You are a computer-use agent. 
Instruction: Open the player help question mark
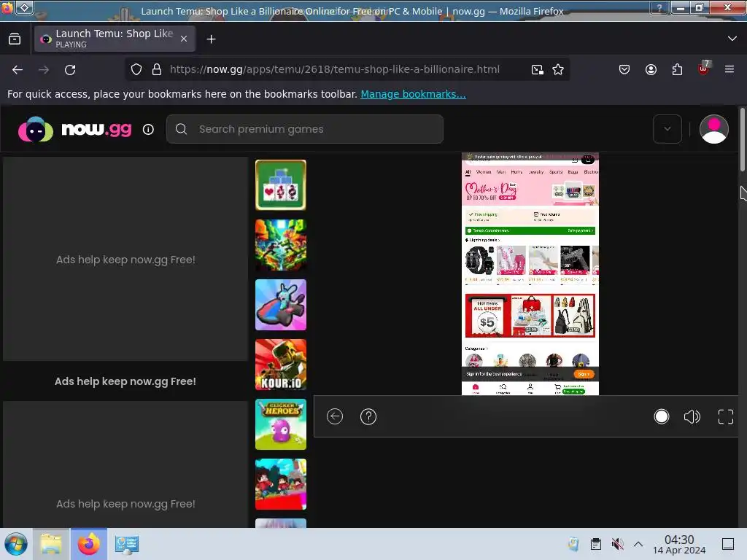pos(368,416)
